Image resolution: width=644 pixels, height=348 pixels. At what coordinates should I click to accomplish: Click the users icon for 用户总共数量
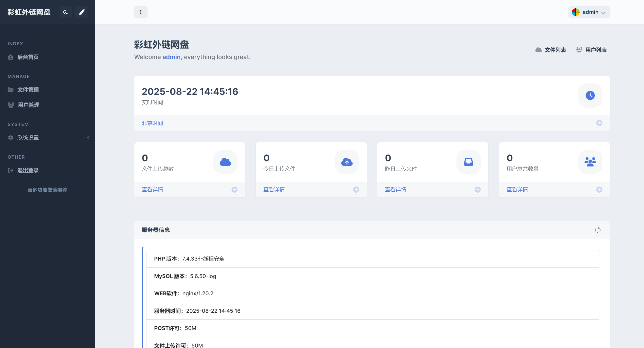click(590, 162)
